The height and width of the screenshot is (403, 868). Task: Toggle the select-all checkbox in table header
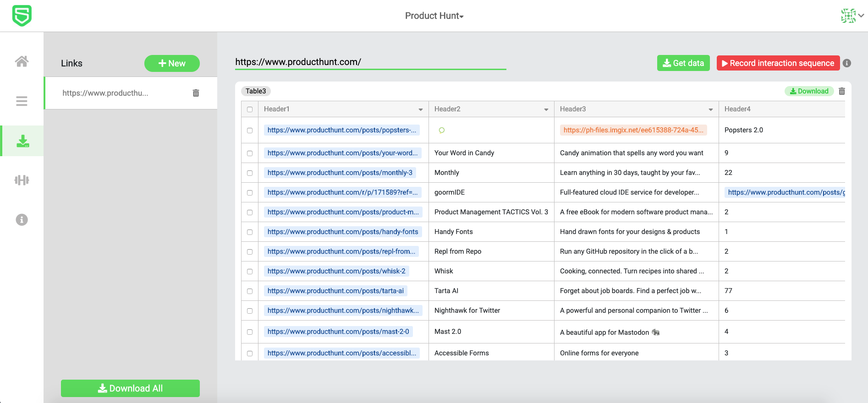pos(250,109)
